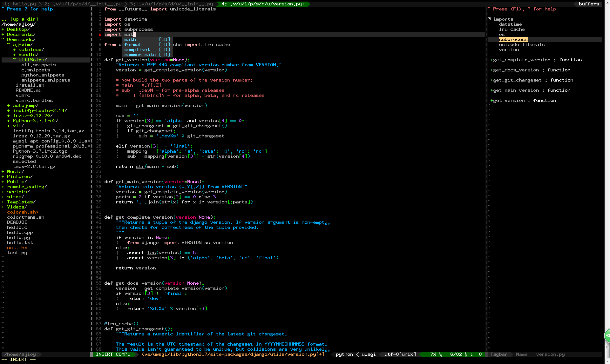
Task: Choose 'communicate' from the autocomplete list
Action: tap(140, 55)
